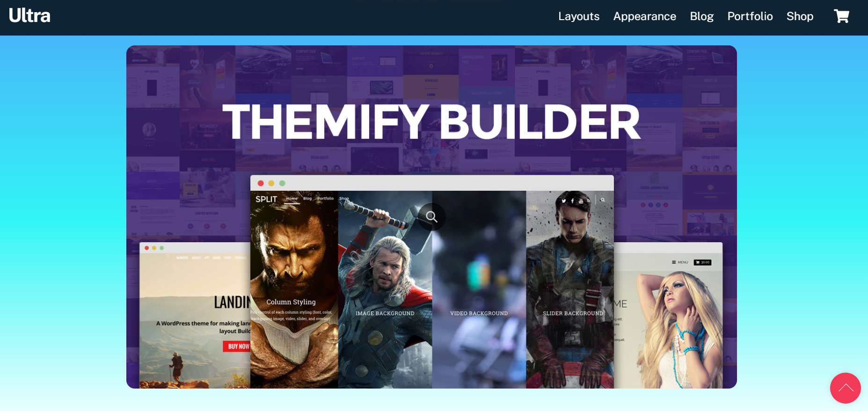The width and height of the screenshot is (868, 411).
Task: Click the Ultra site logo
Action: coord(29,16)
